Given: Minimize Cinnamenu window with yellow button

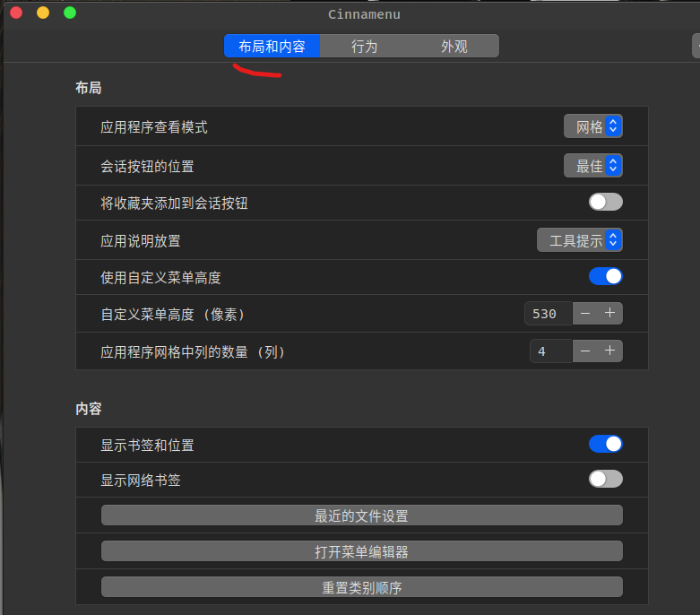Looking at the screenshot, I should pyautogui.click(x=43, y=13).
